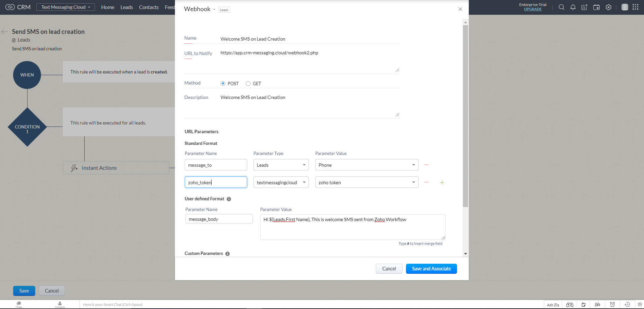Open the Phone parameter value dropdown

pyautogui.click(x=367, y=165)
